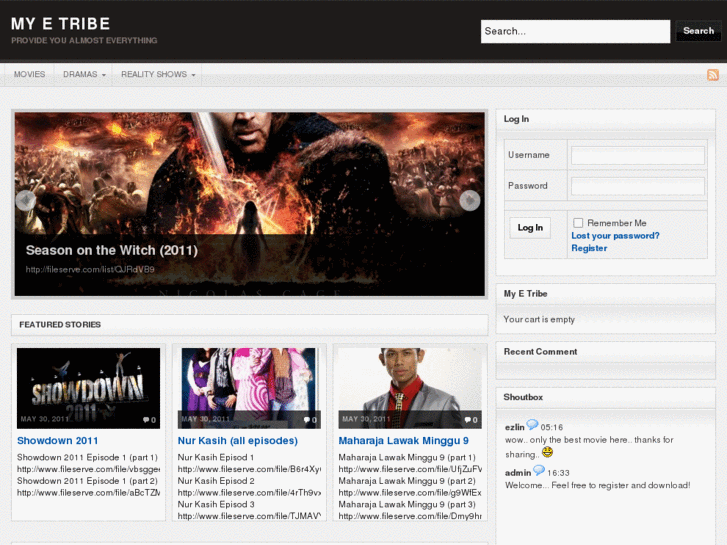Expand the Reality Shows dropdown menu

point(158,75)
